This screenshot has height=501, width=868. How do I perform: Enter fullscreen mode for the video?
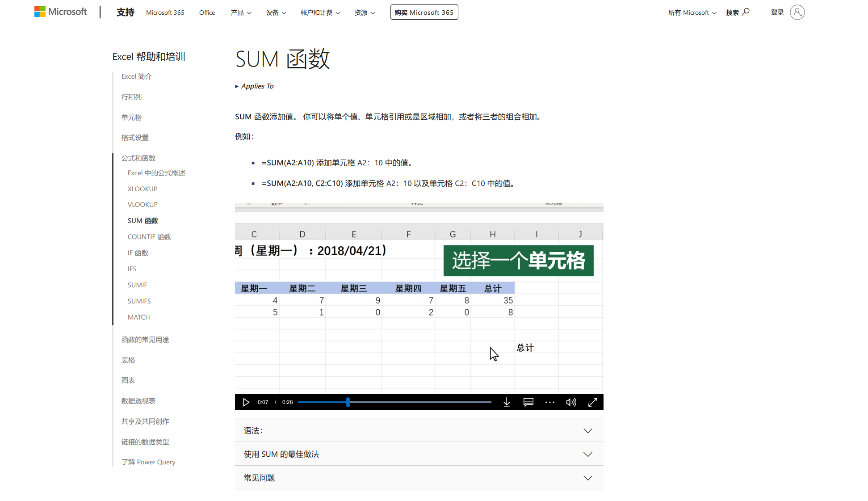pyautogui.click(x=593, y=402)
